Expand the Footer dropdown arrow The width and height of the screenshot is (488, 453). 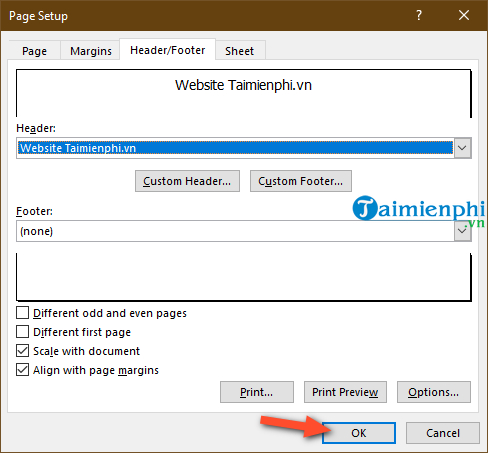[x=462, y=231]
